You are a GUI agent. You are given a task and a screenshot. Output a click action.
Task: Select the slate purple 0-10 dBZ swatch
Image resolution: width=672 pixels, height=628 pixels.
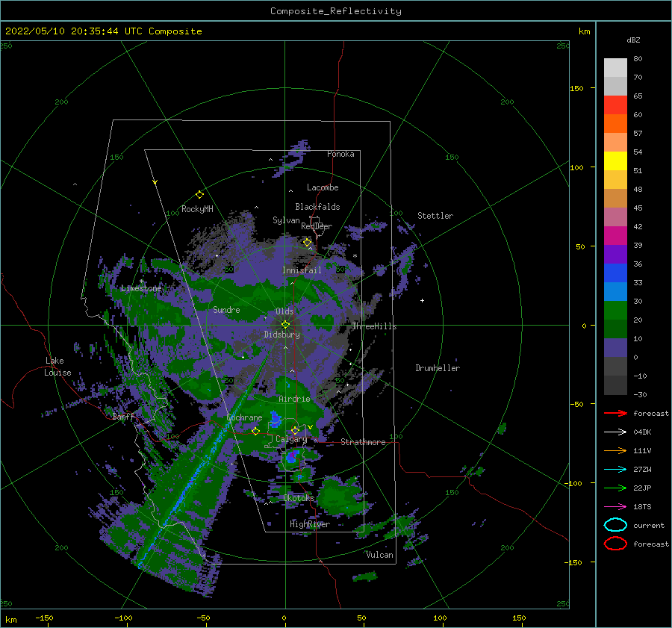click(615, 348)
